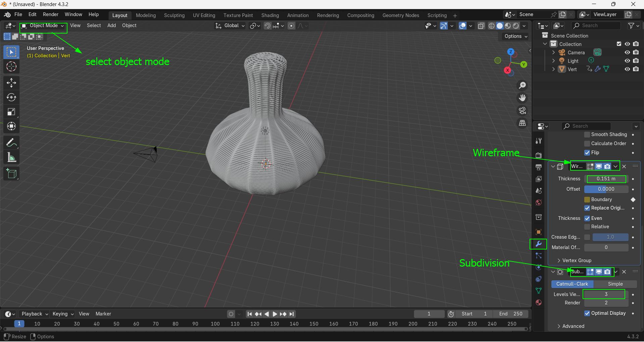Hide the Vert object in viewport
This screenshot has height=342, width=644.
pos(627,69)
